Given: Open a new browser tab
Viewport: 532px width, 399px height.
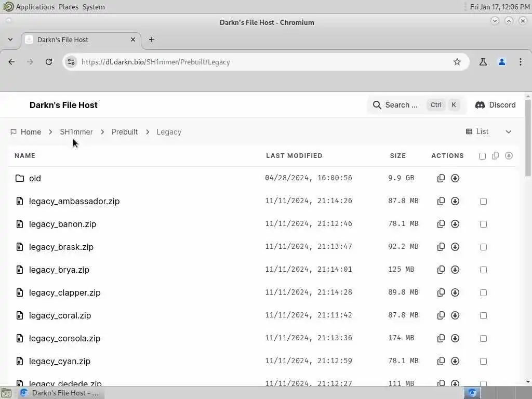Looking at the screenshot, I should [151, 39].
